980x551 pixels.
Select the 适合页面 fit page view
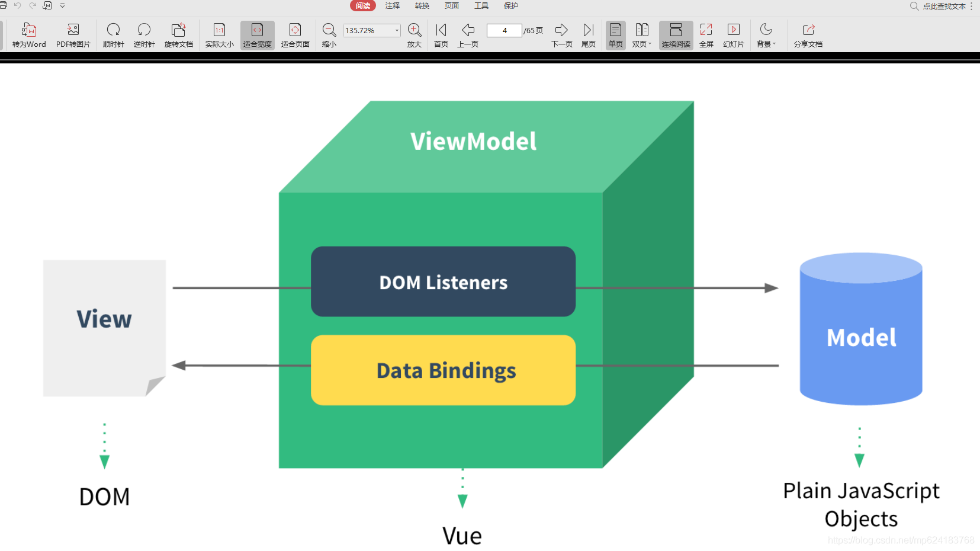click(295, 35)
